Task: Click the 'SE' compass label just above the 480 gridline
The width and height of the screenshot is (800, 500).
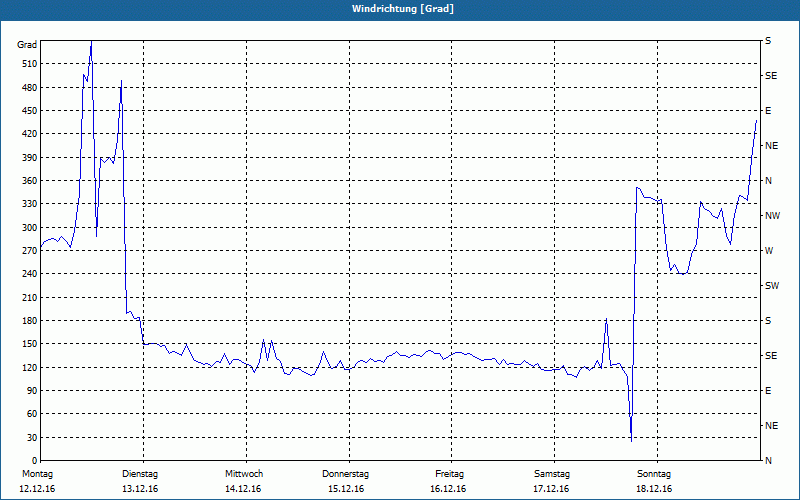Action: (x=771, y=76)
